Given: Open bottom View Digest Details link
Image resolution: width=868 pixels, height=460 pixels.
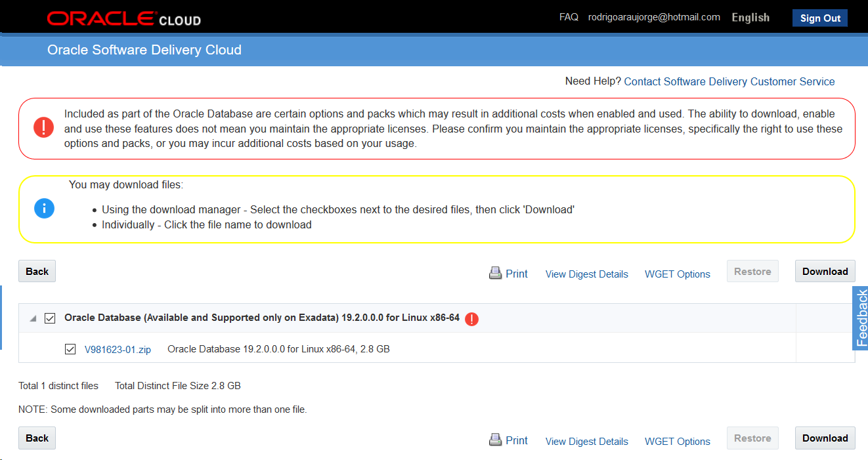Looking at the screenshot, I should (x=587, y=442).
